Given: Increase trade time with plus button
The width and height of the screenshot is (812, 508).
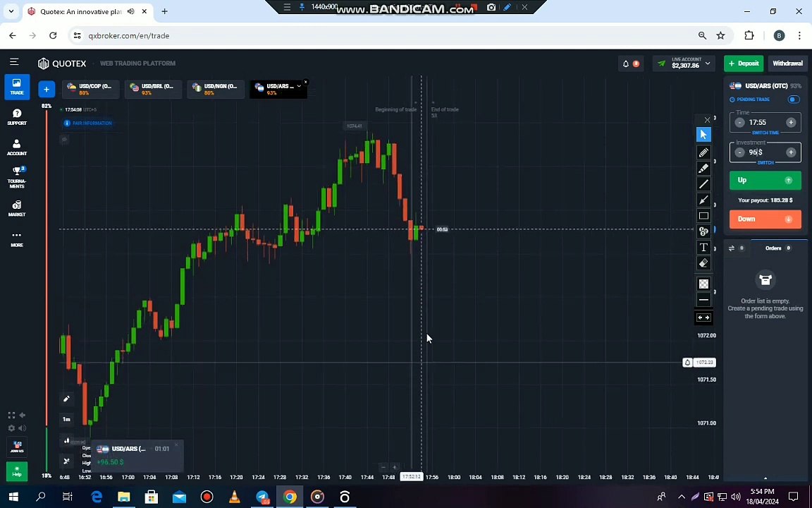Looking at the screenshot, I should [791, 122].
